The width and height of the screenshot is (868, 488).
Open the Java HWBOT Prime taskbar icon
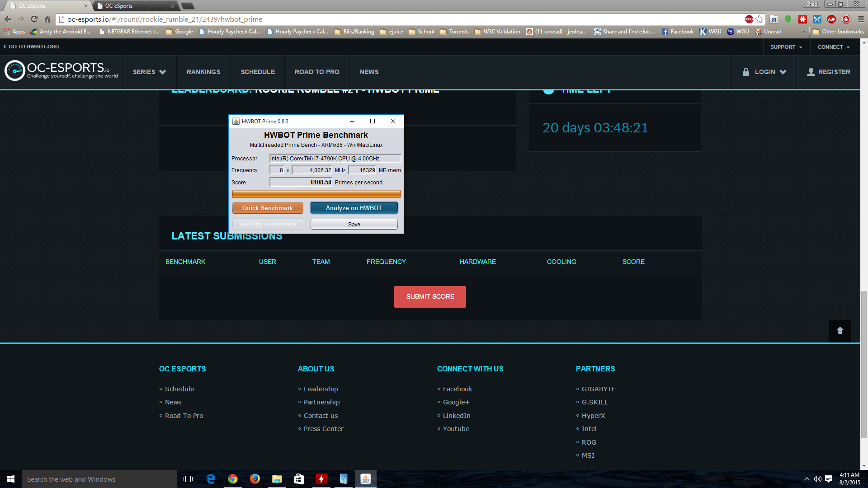coord(365,479)
